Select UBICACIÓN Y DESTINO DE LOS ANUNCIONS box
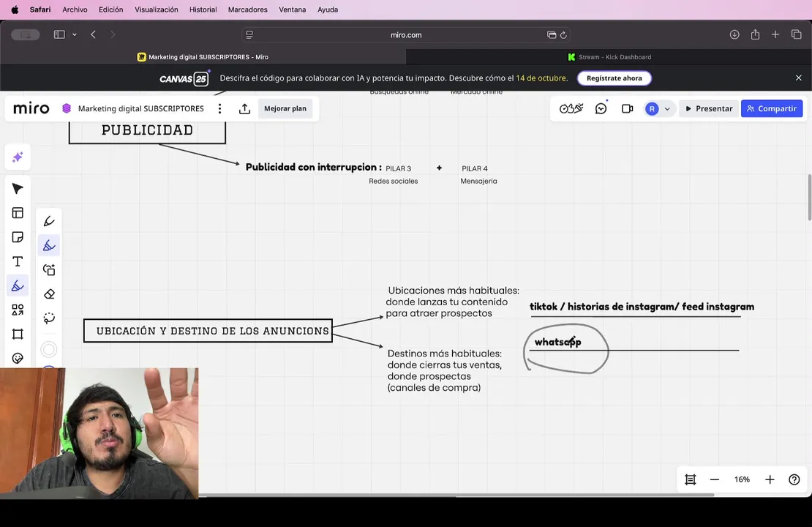 (x=208, y=331)
